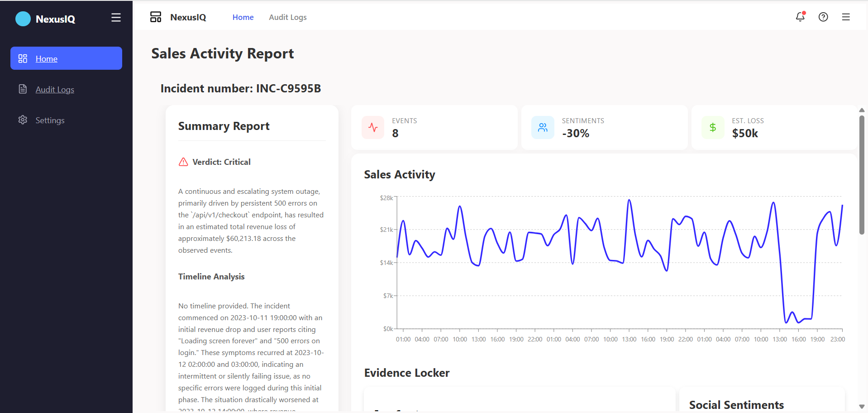The width and height of the screenshot is (868, 413).
Task: Open help via the question mark icon
Action: click(x=823, y=17)
